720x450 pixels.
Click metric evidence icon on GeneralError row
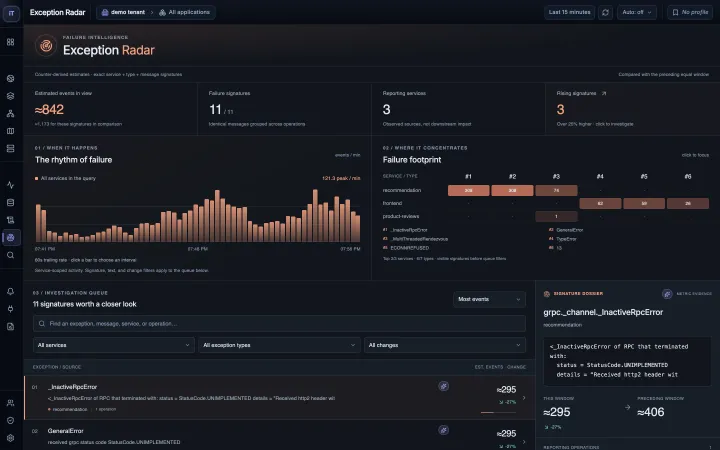(x=443, y=430)
